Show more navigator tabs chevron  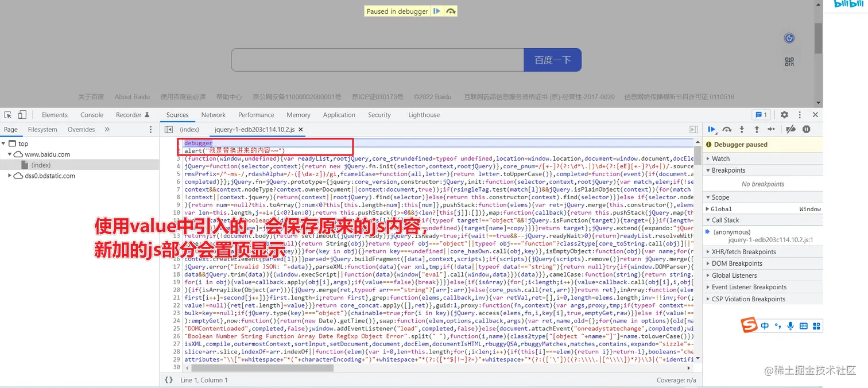tap(107, 130)
